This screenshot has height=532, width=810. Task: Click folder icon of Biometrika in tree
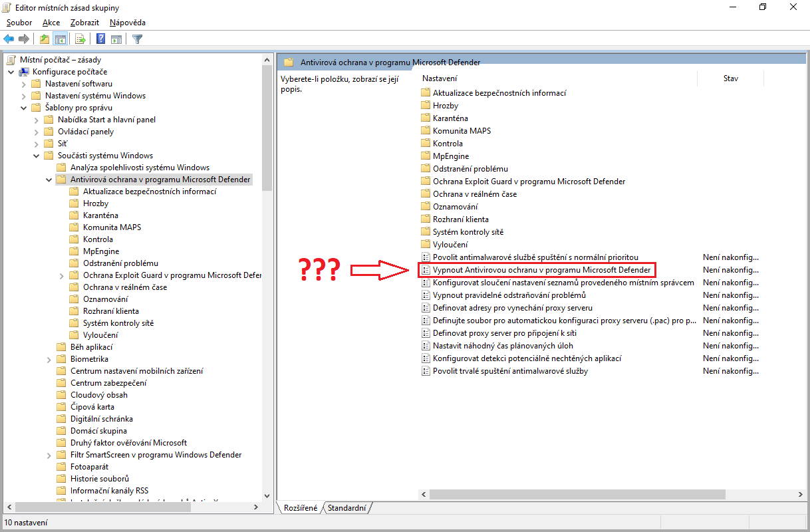point(62,358)
